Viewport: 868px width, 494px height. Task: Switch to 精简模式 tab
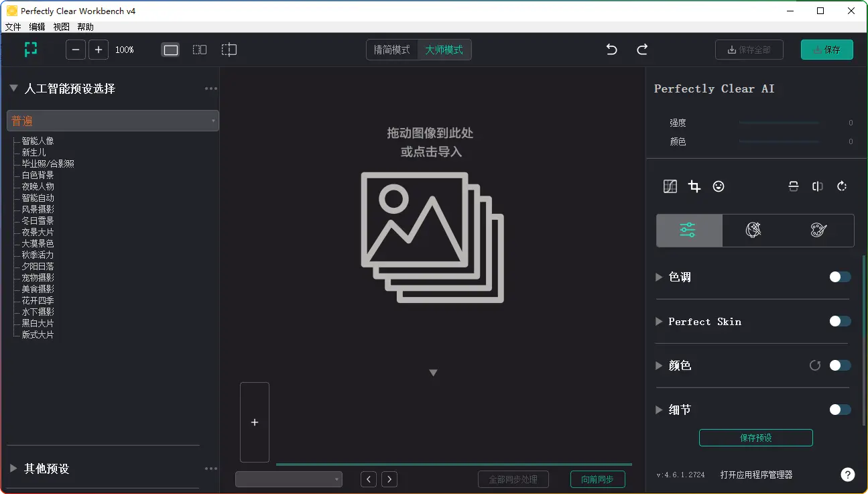(392, 50)
